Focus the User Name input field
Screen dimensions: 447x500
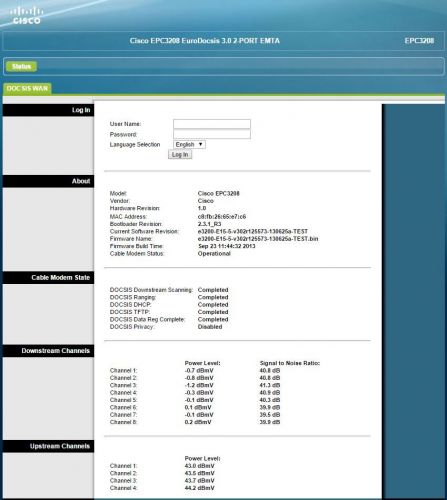[212, 124]
